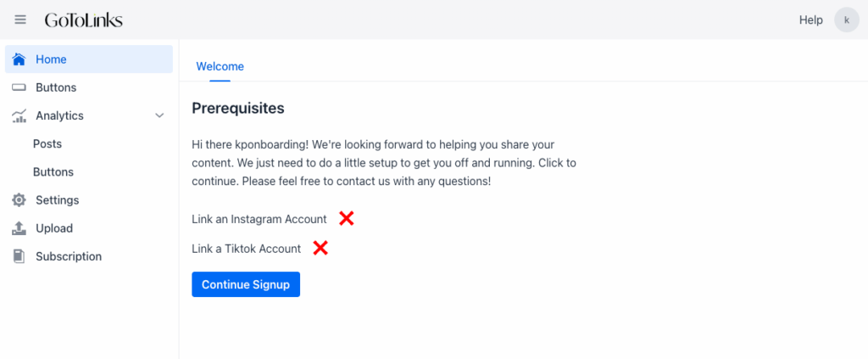Open Buttons under Analytics
The width and height of the screenshot is (868, 359).
point(53,172)
